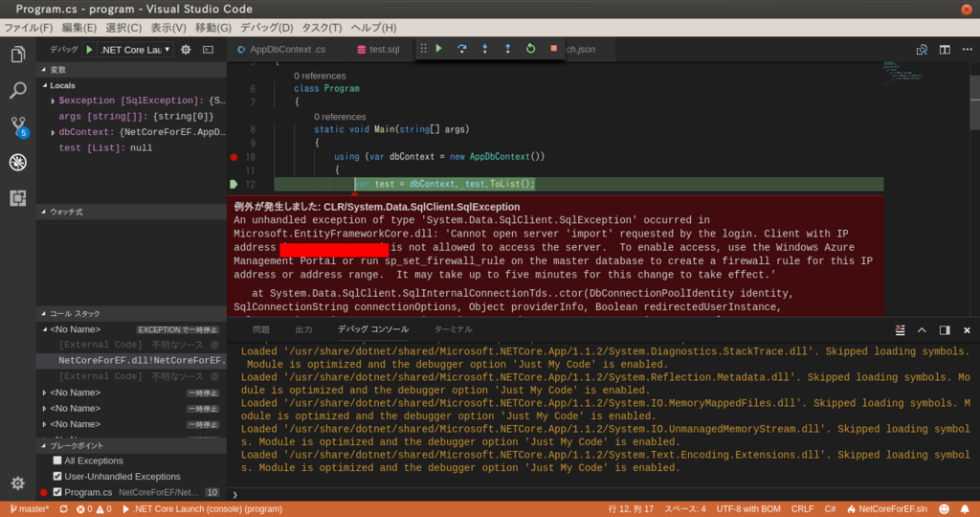Synchronize changes icon in status bar
Viewport: 980px width, 517px height.
[x=63, y=509]
